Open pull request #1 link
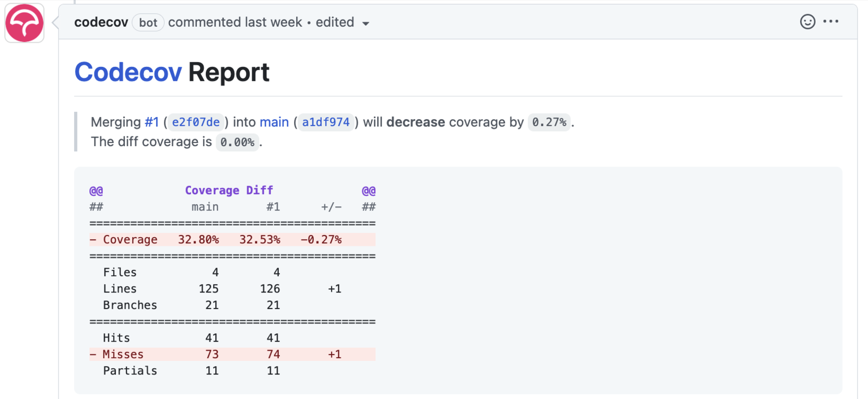Screen dimensions: 868x399 click(x=151, y=122)
